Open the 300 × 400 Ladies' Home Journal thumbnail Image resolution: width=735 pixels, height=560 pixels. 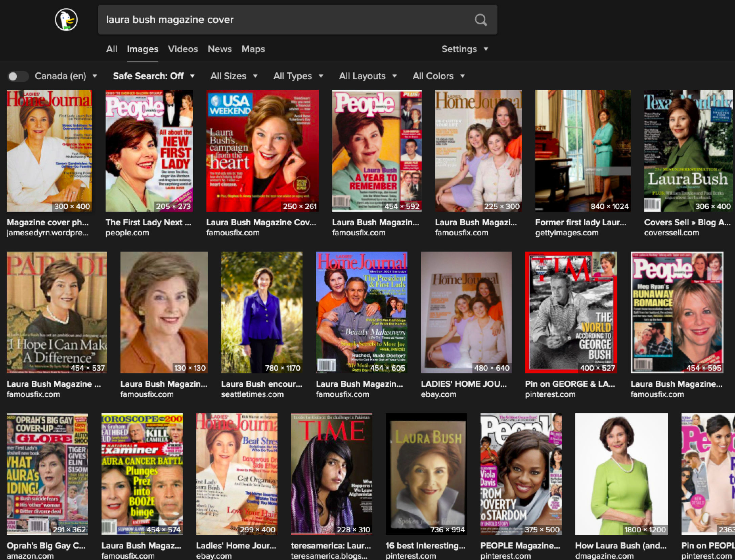click(49, 151)
